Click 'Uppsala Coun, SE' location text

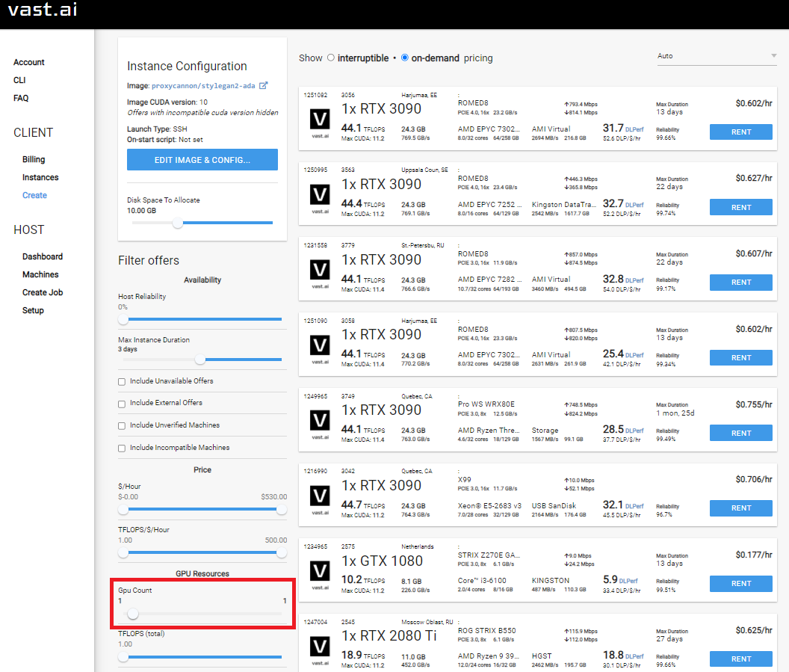click(424, 170)
